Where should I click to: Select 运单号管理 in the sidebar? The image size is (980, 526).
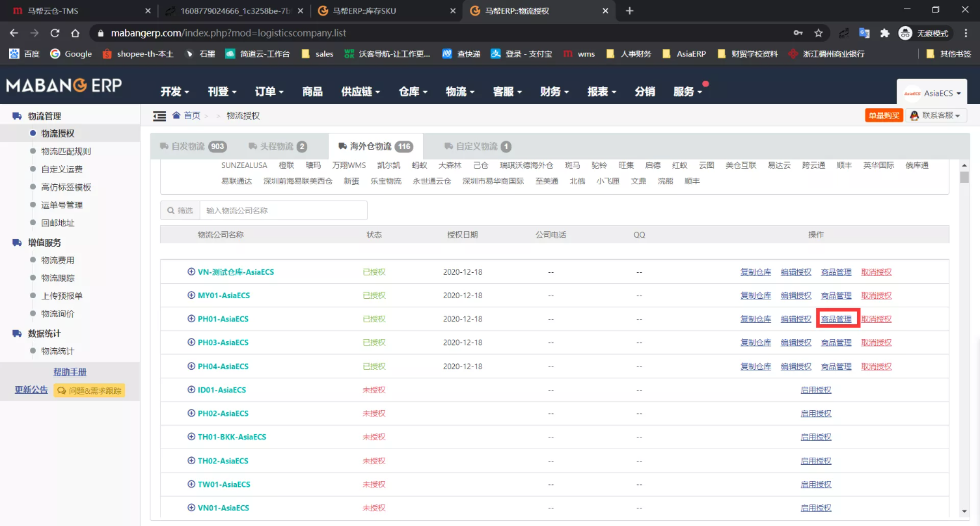(x=62, y=205)
